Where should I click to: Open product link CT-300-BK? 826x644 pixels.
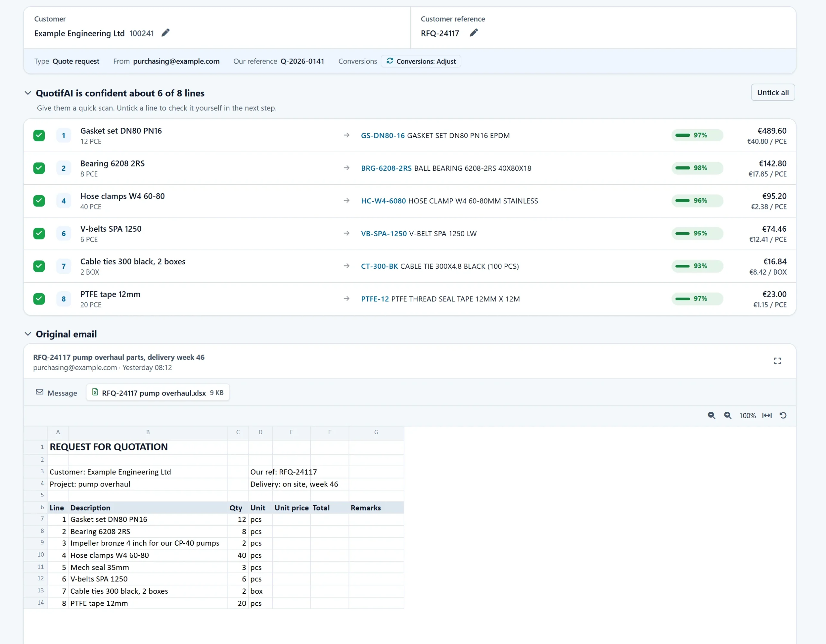(x=379, y=266)
